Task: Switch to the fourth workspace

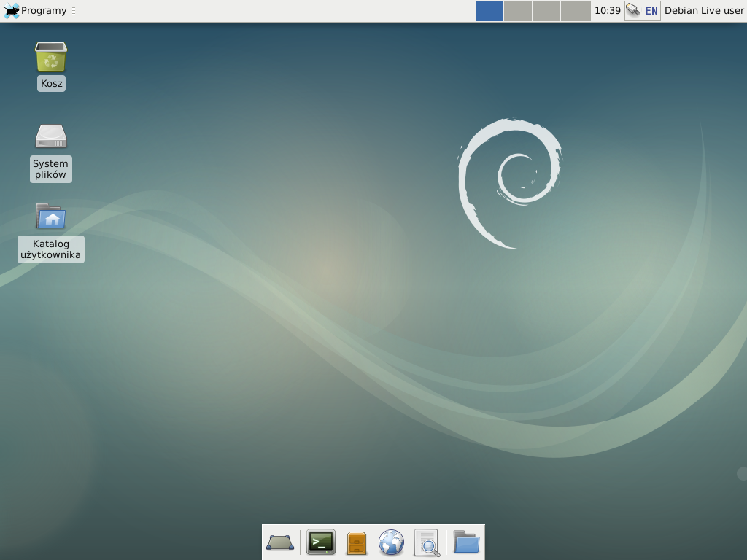Action: click(x=575, y=11)
